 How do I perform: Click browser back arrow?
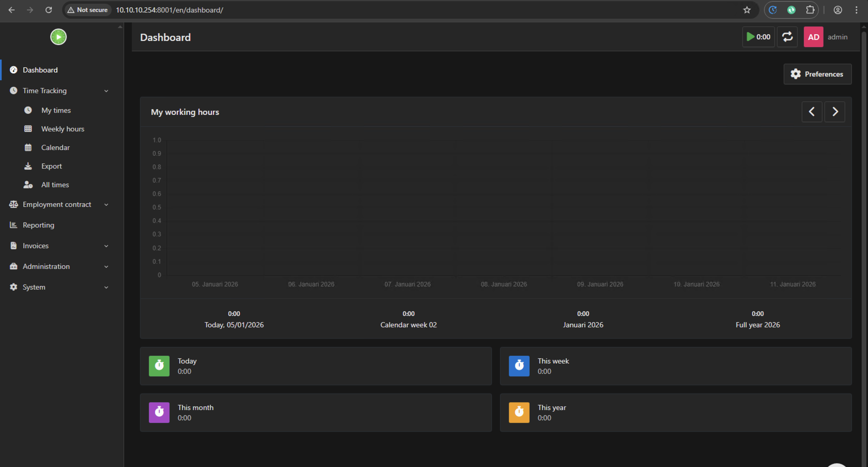[x=11, y=10]
